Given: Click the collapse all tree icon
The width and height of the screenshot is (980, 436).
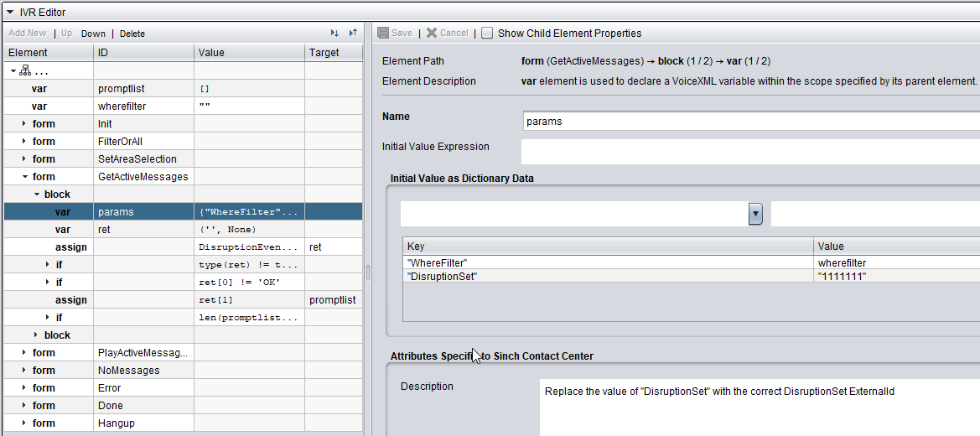Looking at the screenshot, I should [x=353, y=34].
